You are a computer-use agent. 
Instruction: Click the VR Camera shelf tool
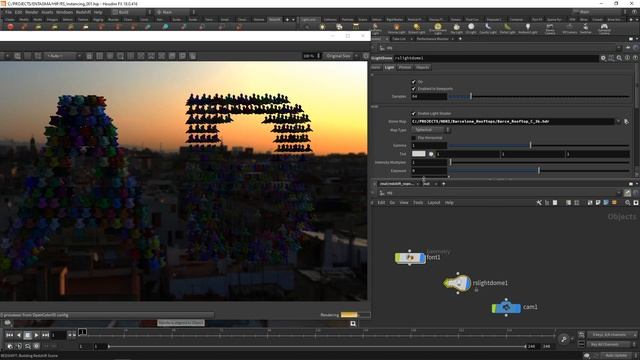[x=569, y=28]
